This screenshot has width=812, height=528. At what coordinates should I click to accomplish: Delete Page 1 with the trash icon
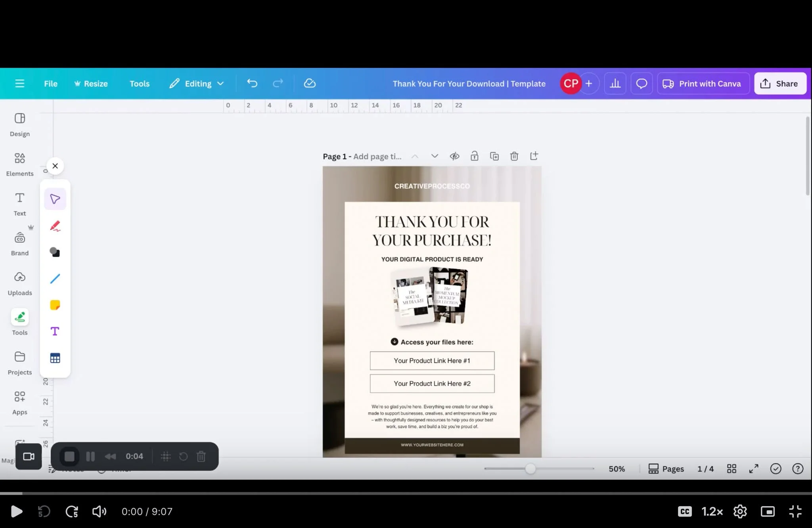coord(514,156)
